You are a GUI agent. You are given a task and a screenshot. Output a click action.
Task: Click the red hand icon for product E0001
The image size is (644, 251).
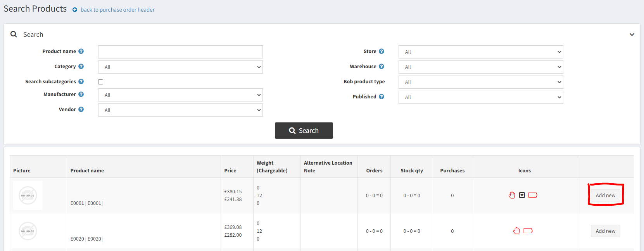click(x=512, y=195)
